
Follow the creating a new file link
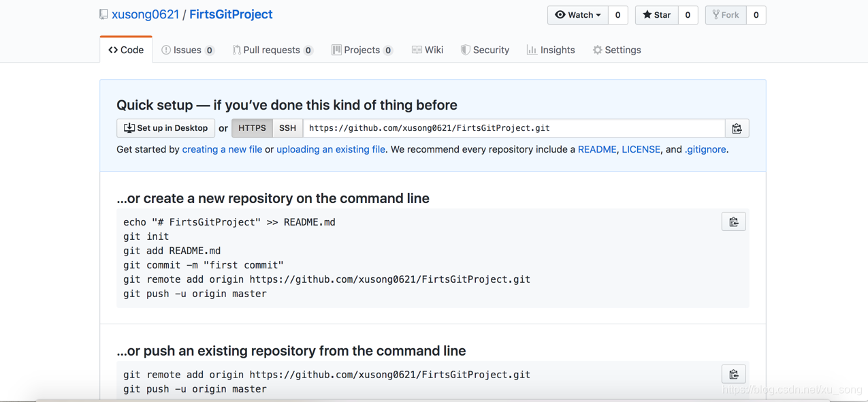click(x=222, y=149)
